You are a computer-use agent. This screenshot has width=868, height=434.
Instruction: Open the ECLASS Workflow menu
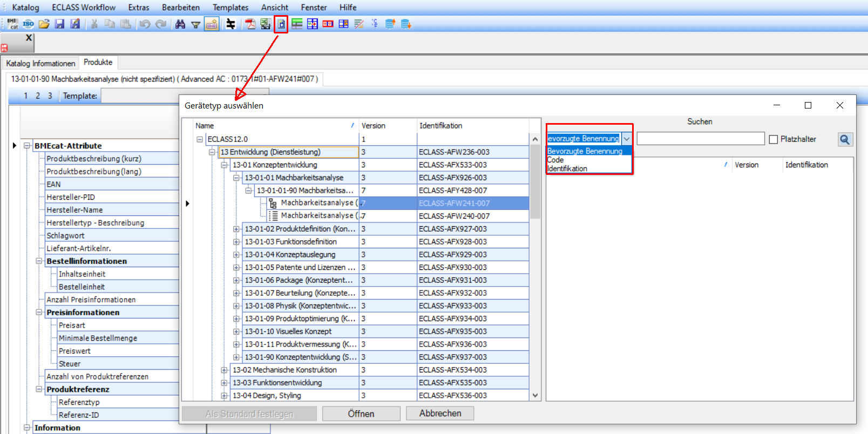[x=84, y=8]
